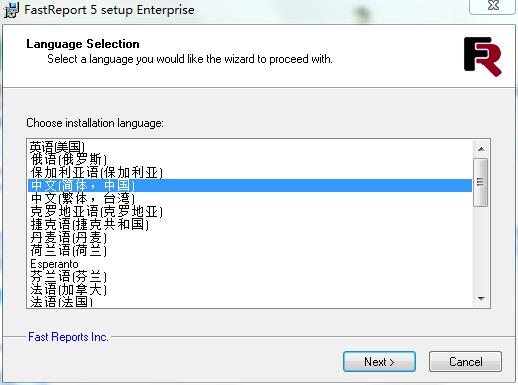518x385 pixels.
Task: Click the Next button
Action: 379,362
